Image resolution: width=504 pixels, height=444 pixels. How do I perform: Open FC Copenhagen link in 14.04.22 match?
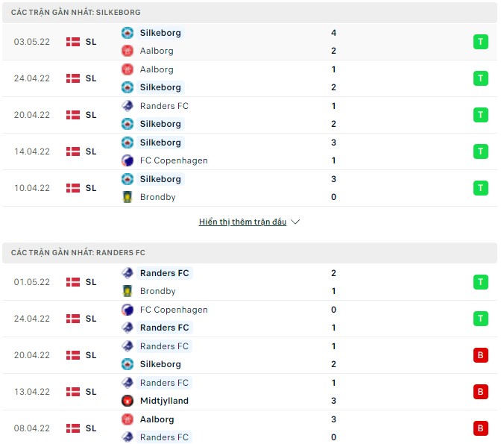click(x=174, y=160)
